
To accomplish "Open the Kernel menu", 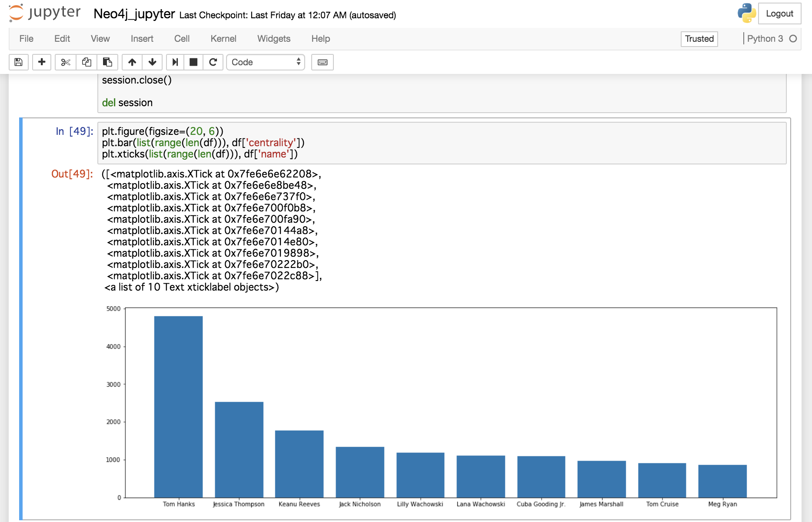I will (223, 39).
